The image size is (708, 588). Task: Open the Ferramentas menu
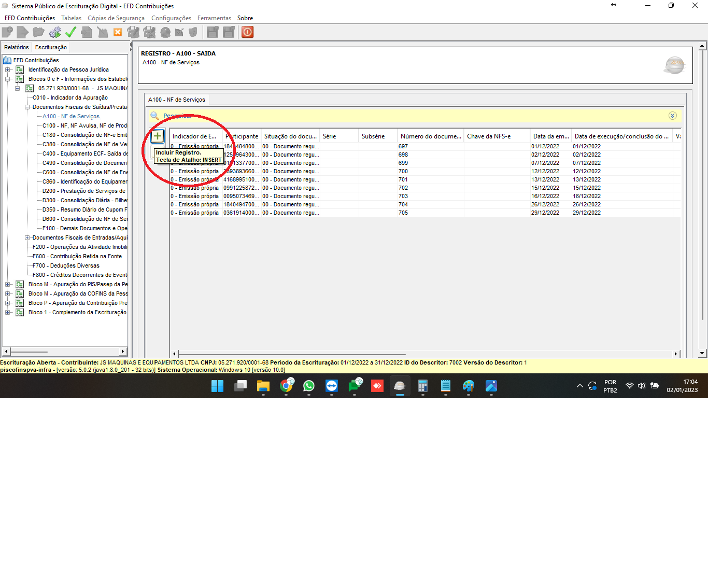point(214,18)
